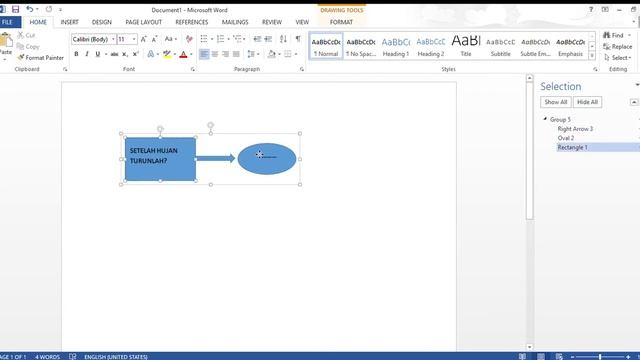Grow the font size

pyautogui.click(x=144, y=39)
